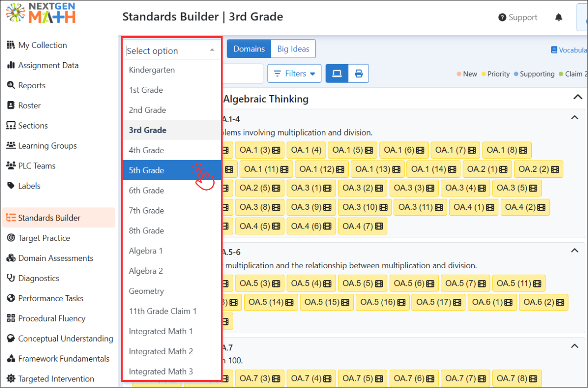Choose 4th Grade option
588x388 pixels.
coord(172,150)
